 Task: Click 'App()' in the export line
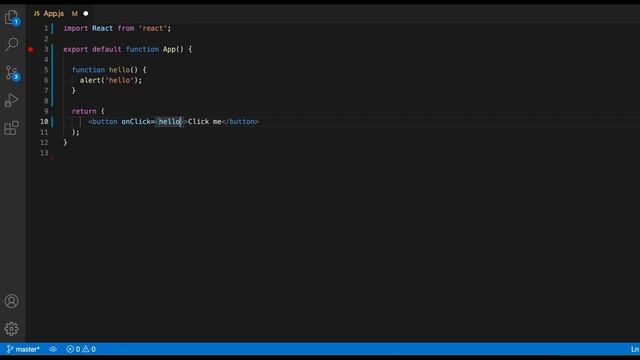click(x=173, y=49)
